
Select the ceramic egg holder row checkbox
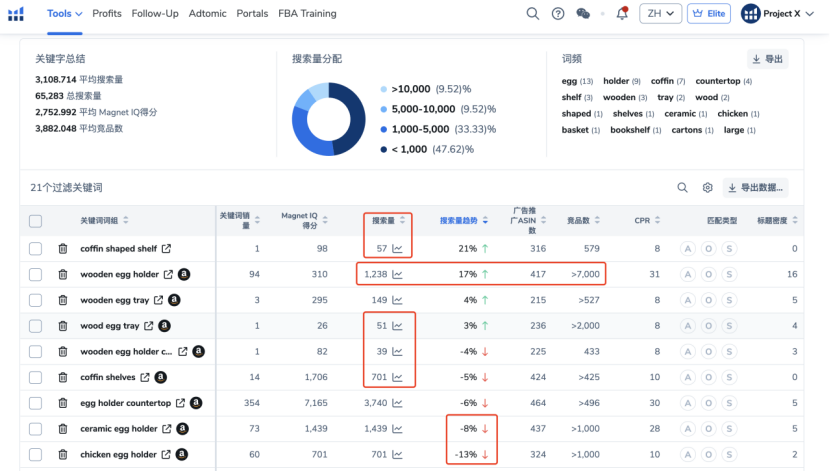(x=36, y=429)
